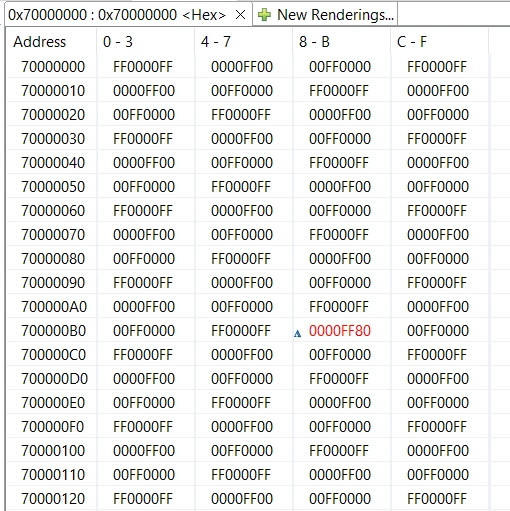The image size is (510, 511).
Task: Select address cell 700000D0
Action: pyautogui.click(x=54, y=379)
